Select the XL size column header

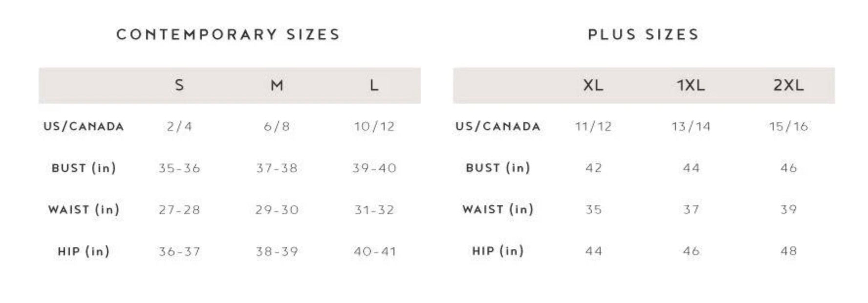click(593, 86)
